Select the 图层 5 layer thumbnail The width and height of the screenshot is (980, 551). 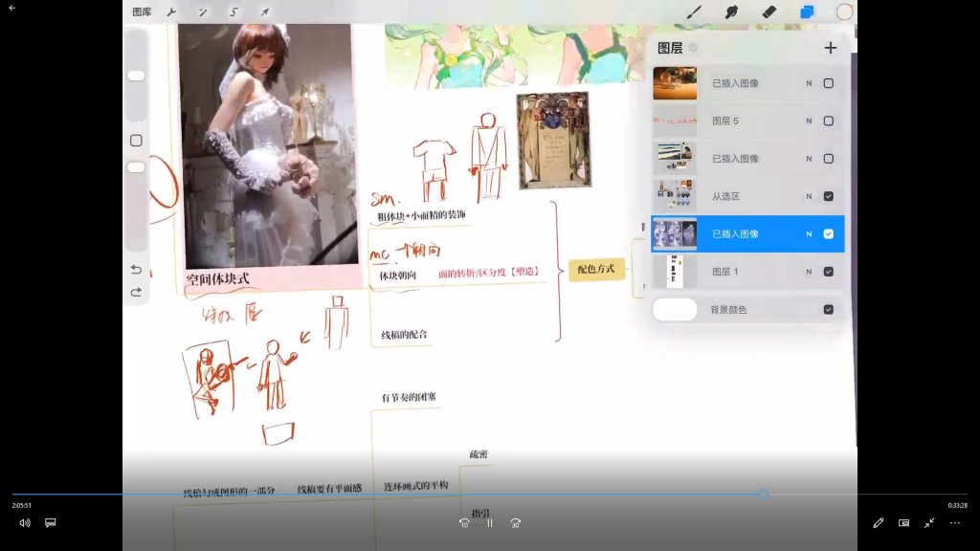[675, 121]
